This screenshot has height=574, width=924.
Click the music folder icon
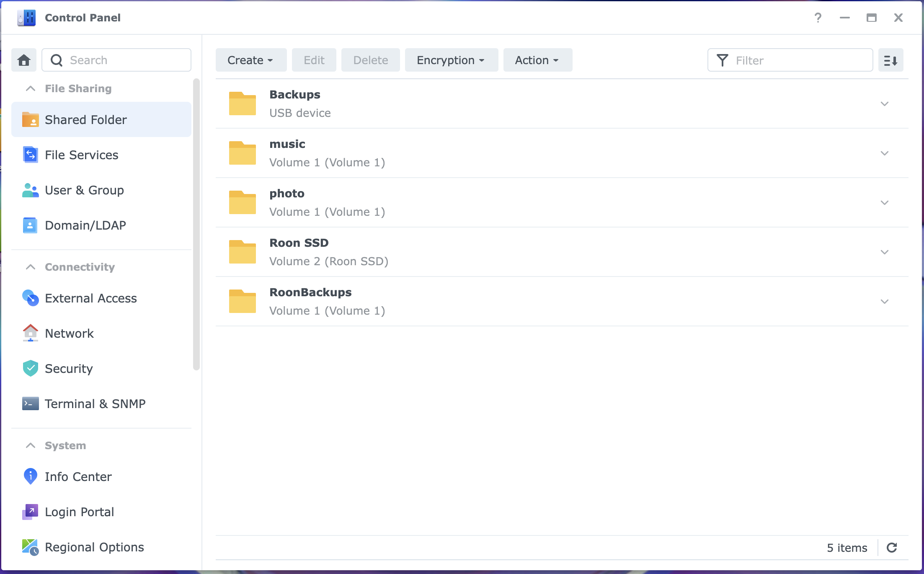243,153
